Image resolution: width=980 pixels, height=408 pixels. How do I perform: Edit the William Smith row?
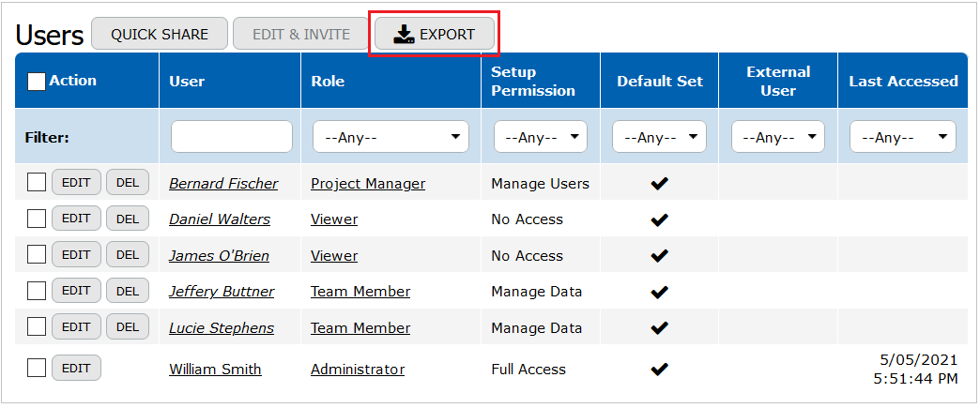pos(76,368)
